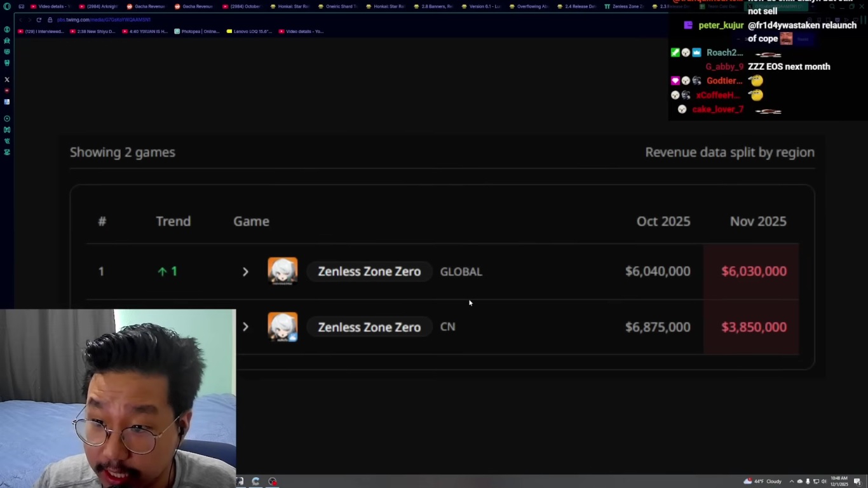Open the 'Oneiric Shard' browser tab
This screenshot has height=488, width=868.
[337, 6]
